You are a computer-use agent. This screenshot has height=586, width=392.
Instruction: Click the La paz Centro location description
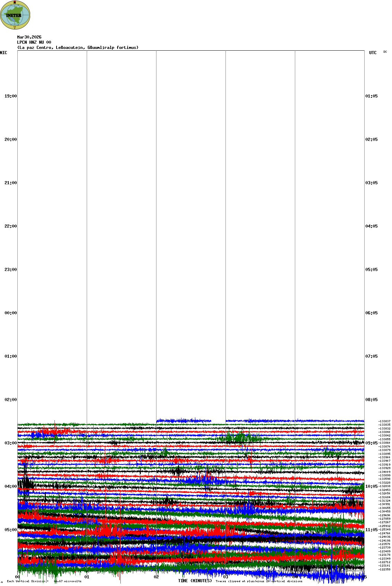coord(78,48)
